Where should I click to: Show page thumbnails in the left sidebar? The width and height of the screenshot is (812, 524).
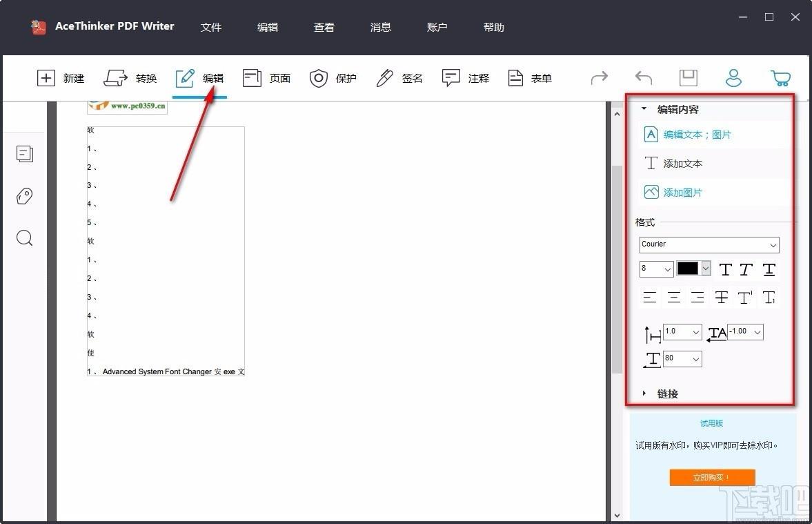tap(24, 154)
